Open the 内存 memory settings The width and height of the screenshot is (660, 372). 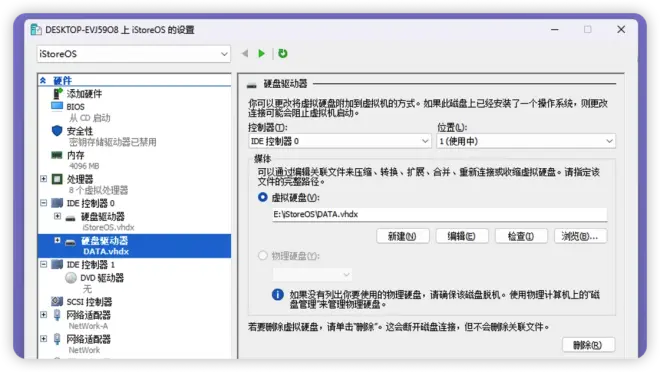coord(76,155)
